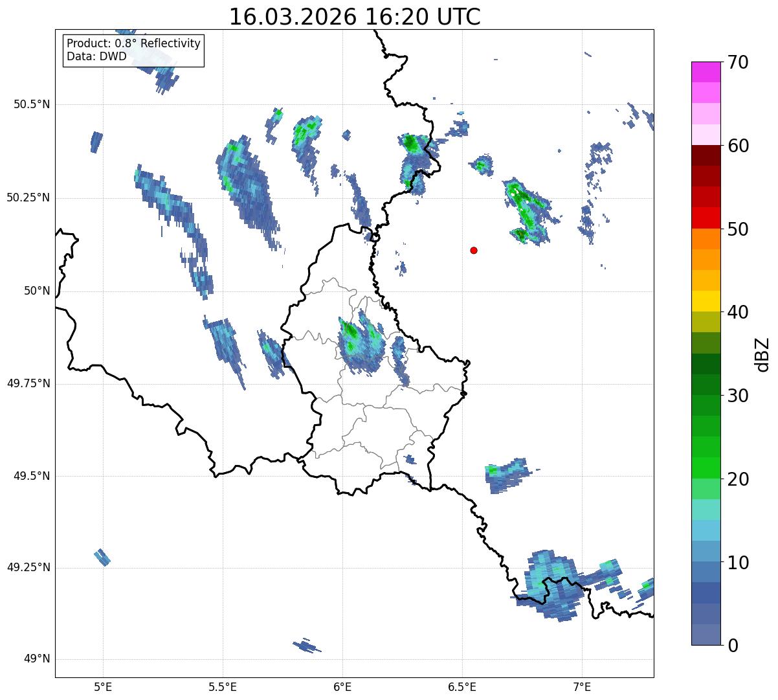Click the bright green colorbar segment at 20
The height and width of the screenshot is (700, 778).
pos(706,468)
